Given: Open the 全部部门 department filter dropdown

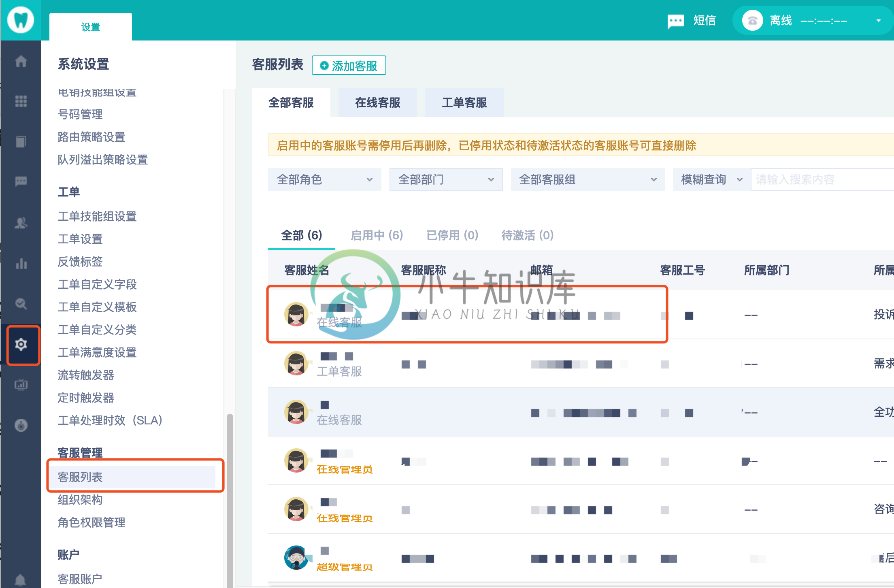Looking at the screenshot, I should coord(446,179).
